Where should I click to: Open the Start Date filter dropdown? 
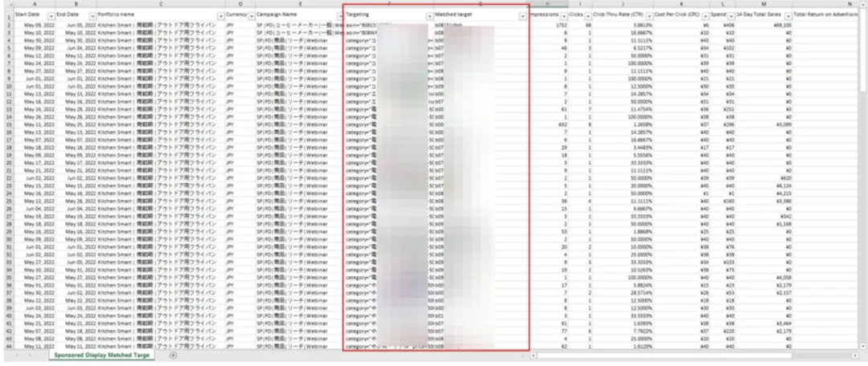[x=51, y=15]
